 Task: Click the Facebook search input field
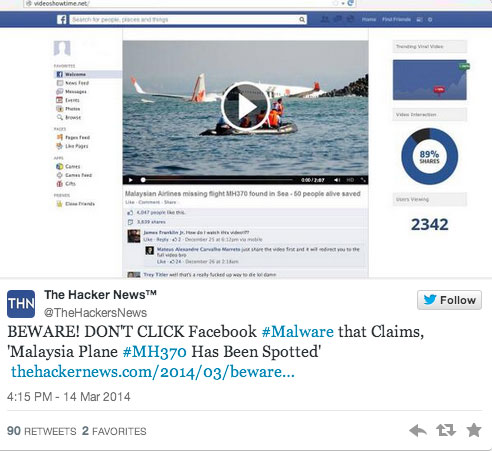tap(185, 20)
